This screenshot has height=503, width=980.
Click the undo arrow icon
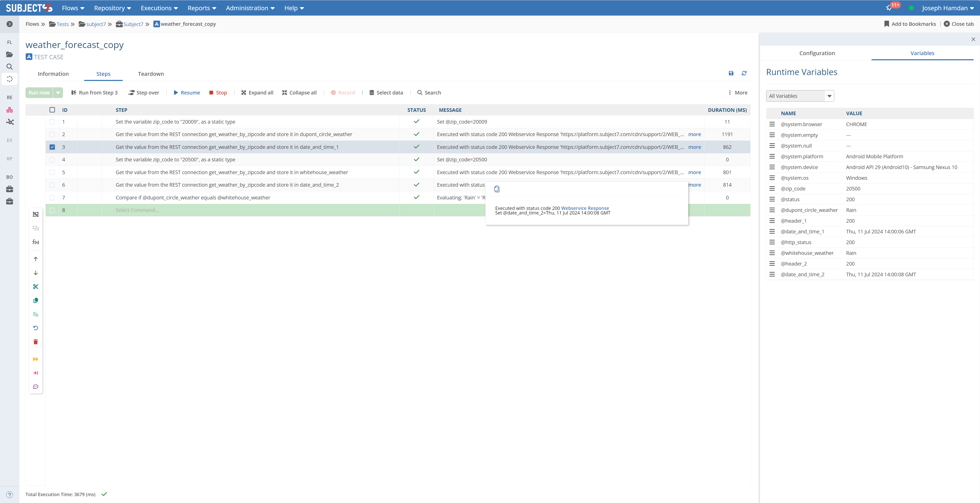tap(36, 328)
